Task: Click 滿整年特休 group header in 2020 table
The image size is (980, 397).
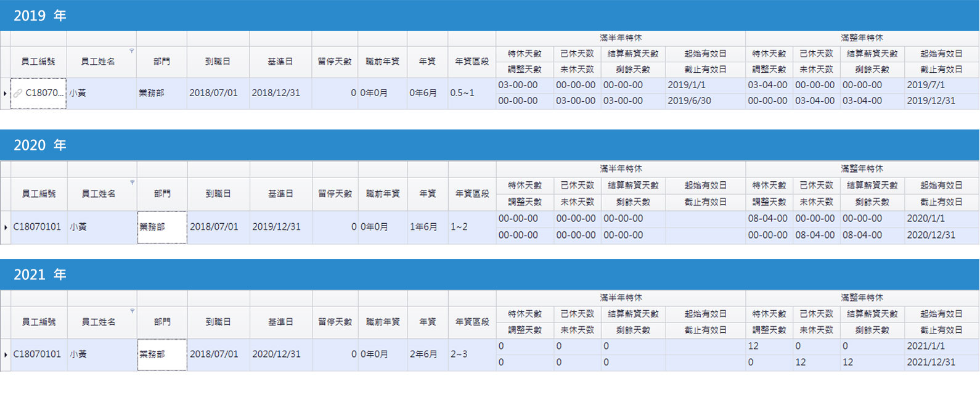Action: (x=862, y=169)
